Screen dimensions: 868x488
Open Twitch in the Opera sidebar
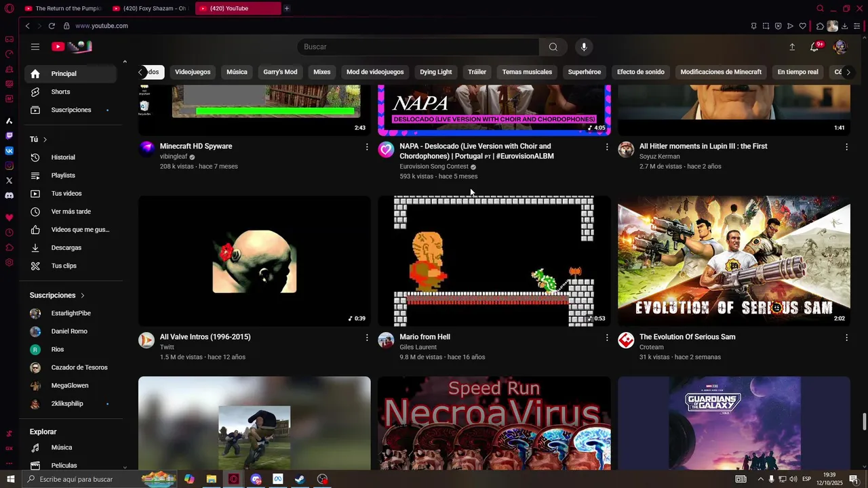click(9, 136)
